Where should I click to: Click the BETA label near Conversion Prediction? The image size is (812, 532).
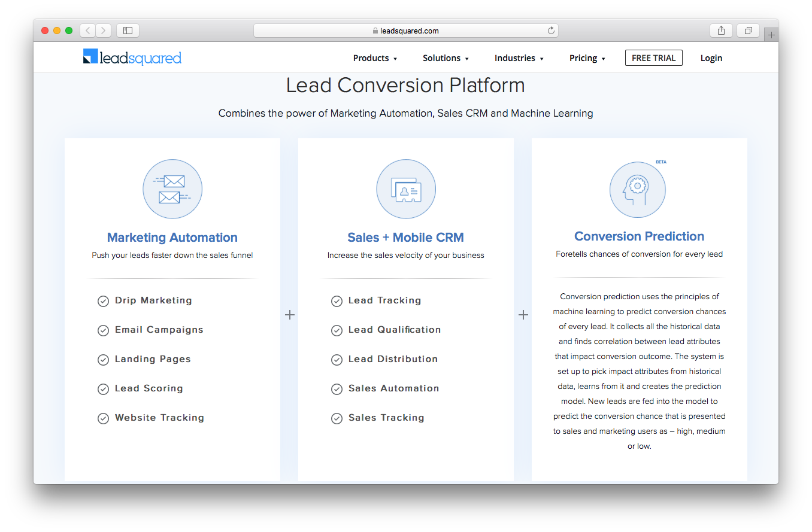point(661,162)
